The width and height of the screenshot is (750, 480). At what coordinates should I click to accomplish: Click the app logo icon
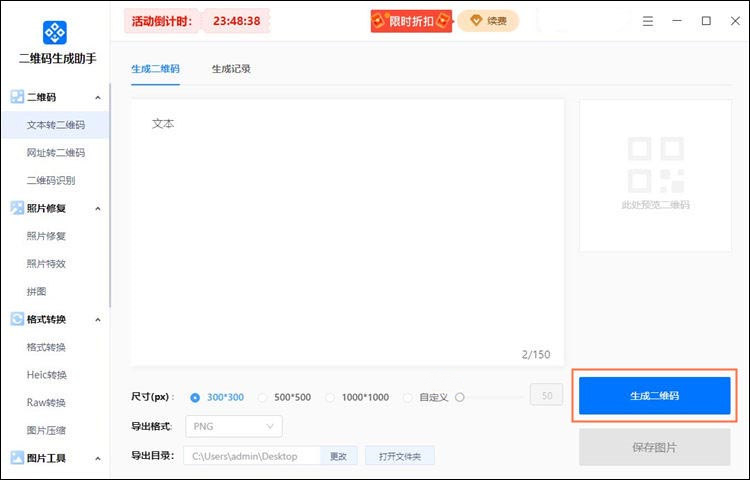[55, 33]
